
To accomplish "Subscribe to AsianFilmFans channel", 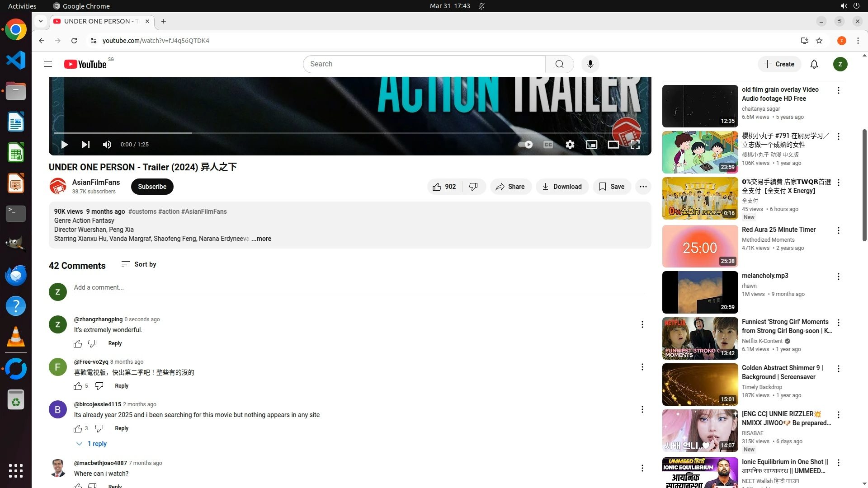I will pyautogui.click(x=152, y=187).
